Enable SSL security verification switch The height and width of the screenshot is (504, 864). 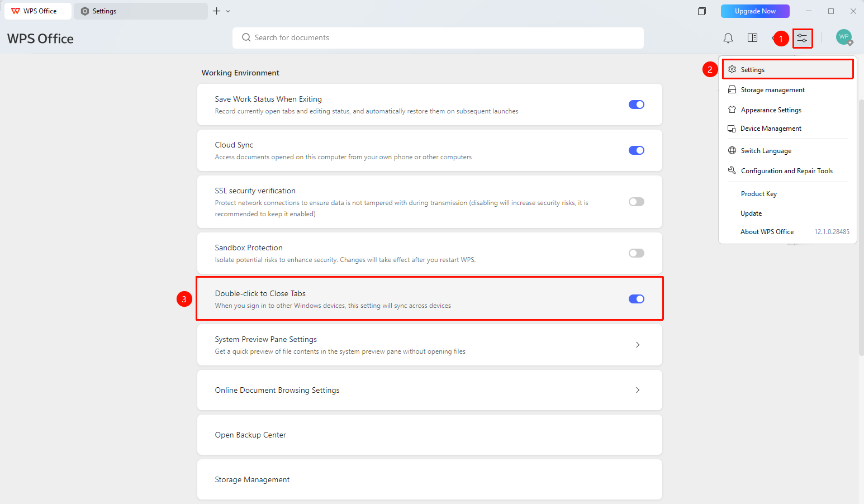coord(637,202)
